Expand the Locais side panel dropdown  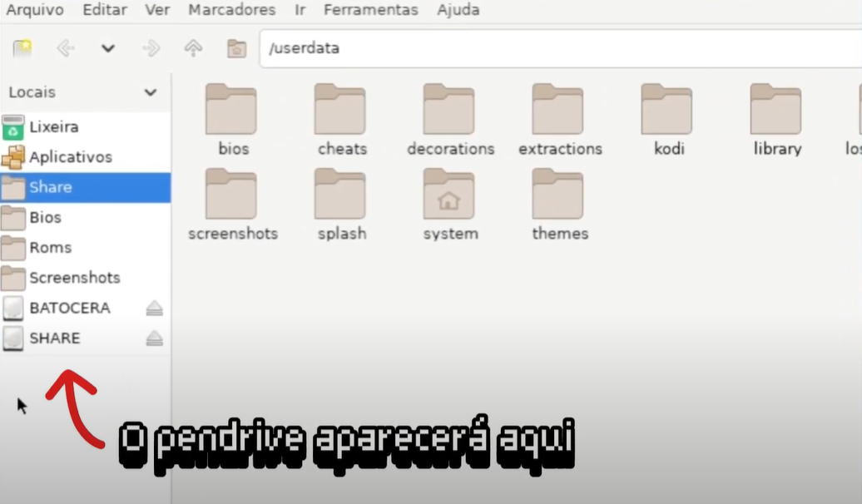[x=151, y=92]
